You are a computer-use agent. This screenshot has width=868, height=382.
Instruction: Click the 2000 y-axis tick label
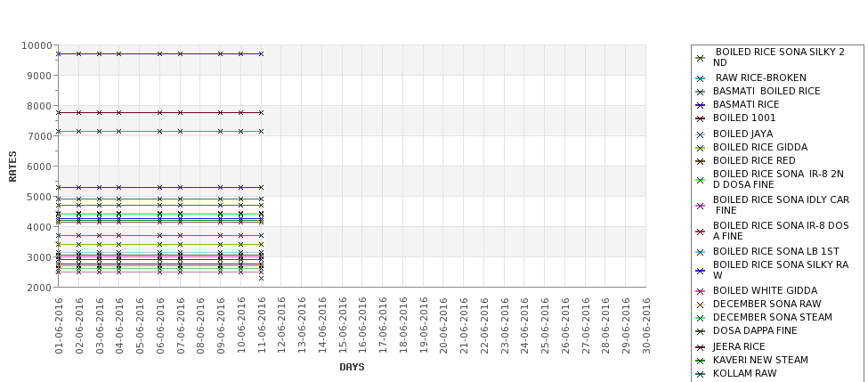[40, 288]
